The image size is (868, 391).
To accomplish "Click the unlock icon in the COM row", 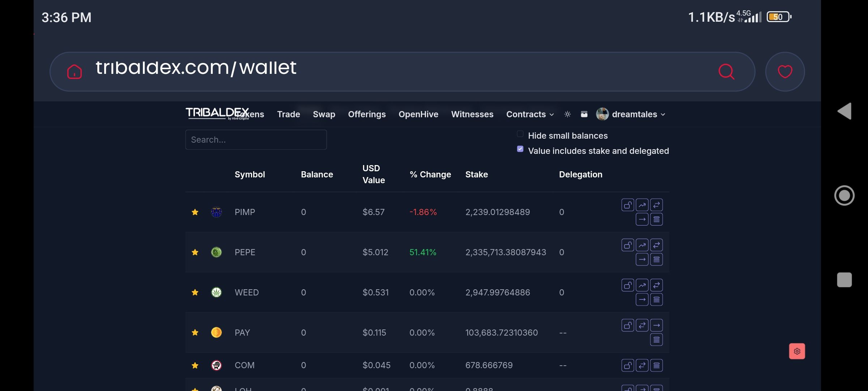I will [627, 365].
